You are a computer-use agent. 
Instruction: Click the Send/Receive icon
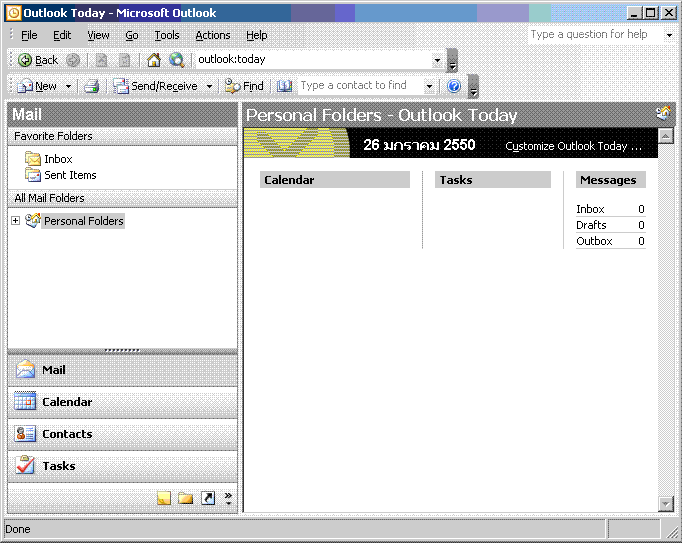pyautogui.click(x=121, y=86)
